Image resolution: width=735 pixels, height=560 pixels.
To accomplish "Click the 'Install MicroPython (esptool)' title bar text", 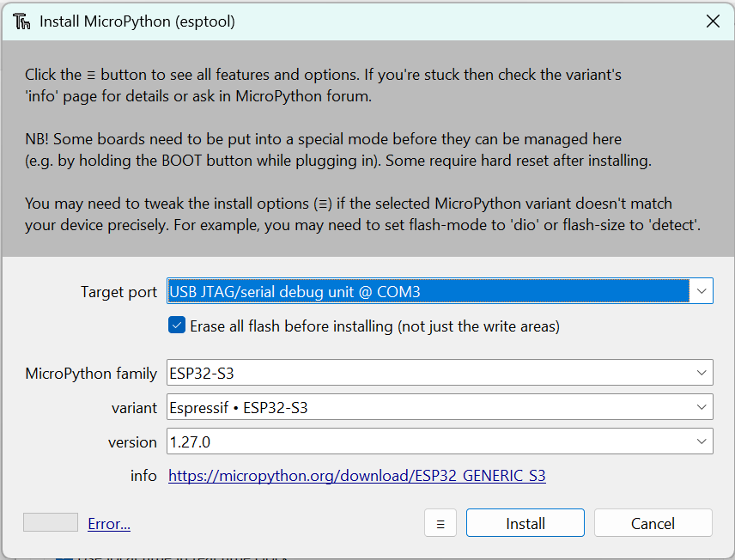I will (x=137, y=21).
